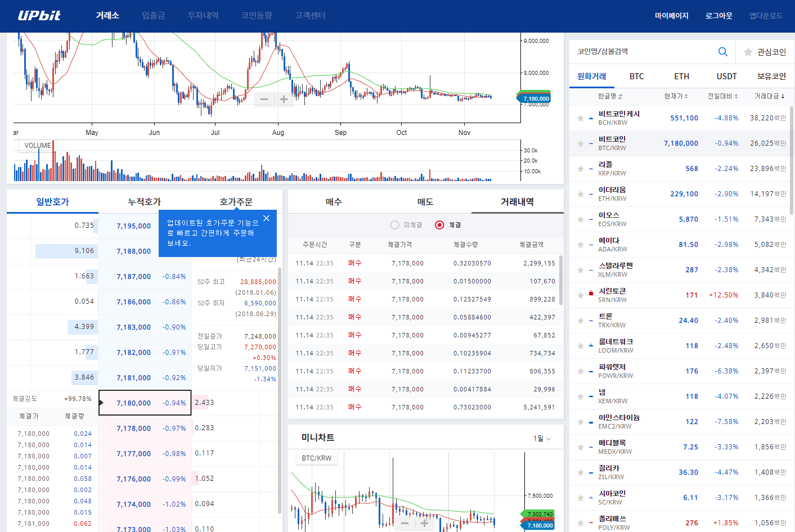Open the USDT market tab
The image size is (795, 532).
click(x=726, y=76)
